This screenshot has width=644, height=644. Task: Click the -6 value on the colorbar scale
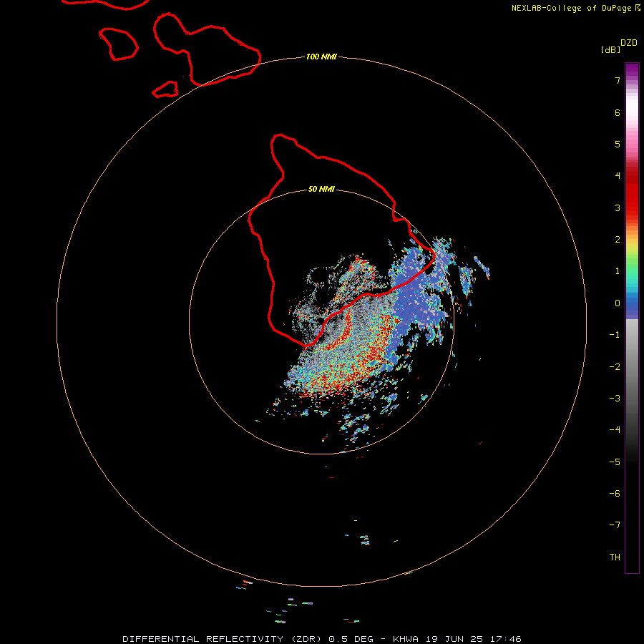pyautogui.click(x=615, y=494)
